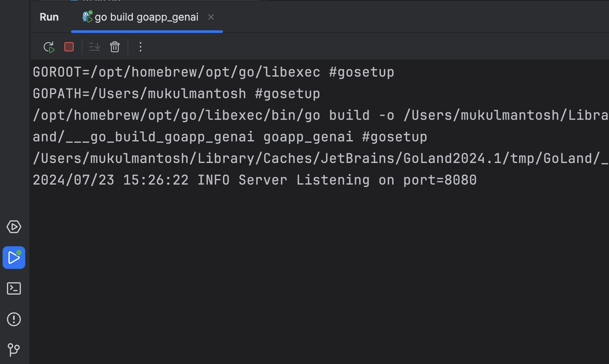Click the 'and/___go_build_goapp_genai' console line
Image resolution: width=609 pixels, height=364 pixels.
[x=230, y=137]
